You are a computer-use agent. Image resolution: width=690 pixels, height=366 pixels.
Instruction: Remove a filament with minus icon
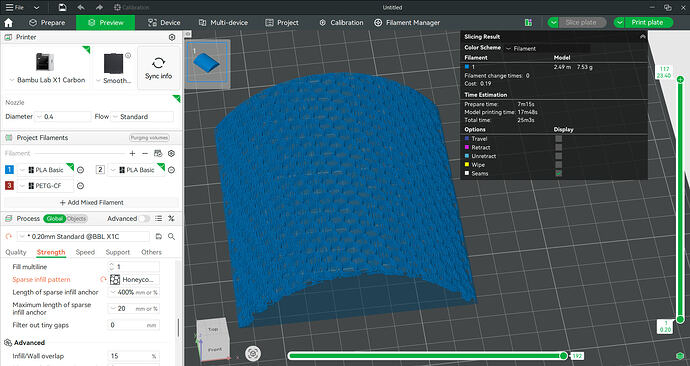145,153
